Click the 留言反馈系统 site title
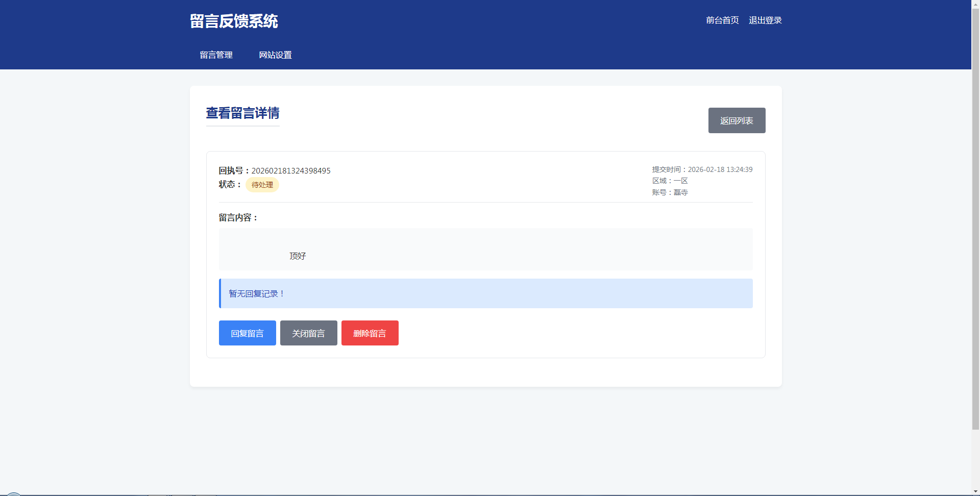980x496 pixels. tap(234, 21)
